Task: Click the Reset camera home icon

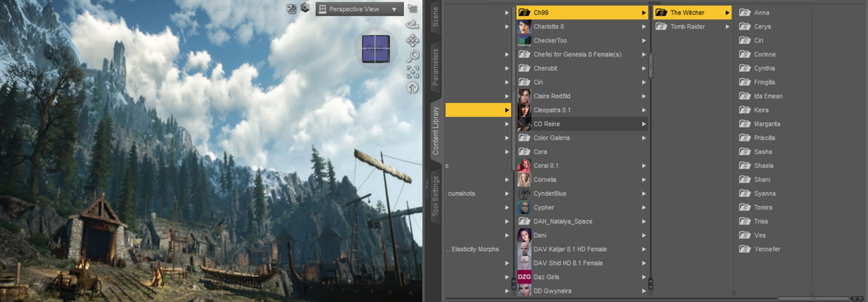Action: point(412,87)
